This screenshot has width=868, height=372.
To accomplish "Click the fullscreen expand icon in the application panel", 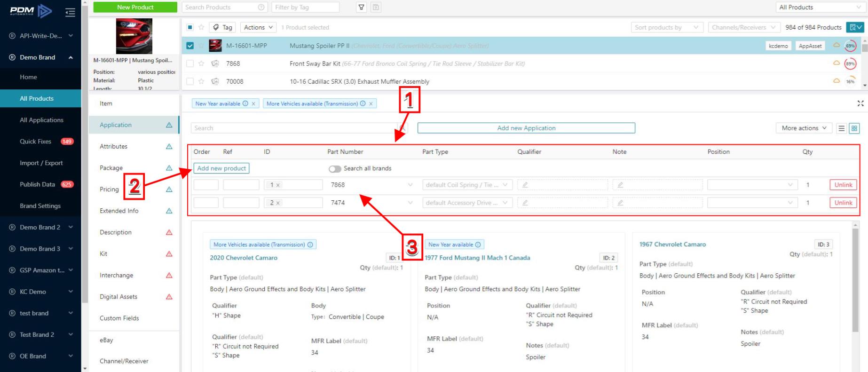I will 860,103.
